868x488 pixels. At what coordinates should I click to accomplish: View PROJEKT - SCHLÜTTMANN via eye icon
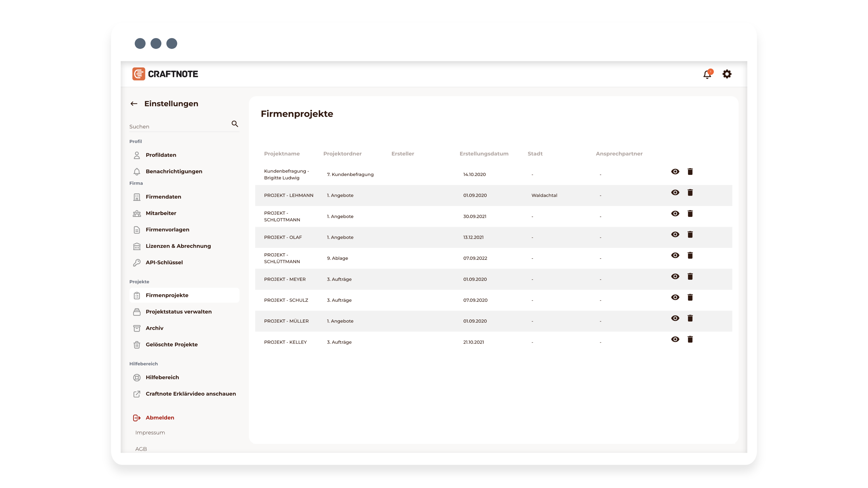coord(675,255)
